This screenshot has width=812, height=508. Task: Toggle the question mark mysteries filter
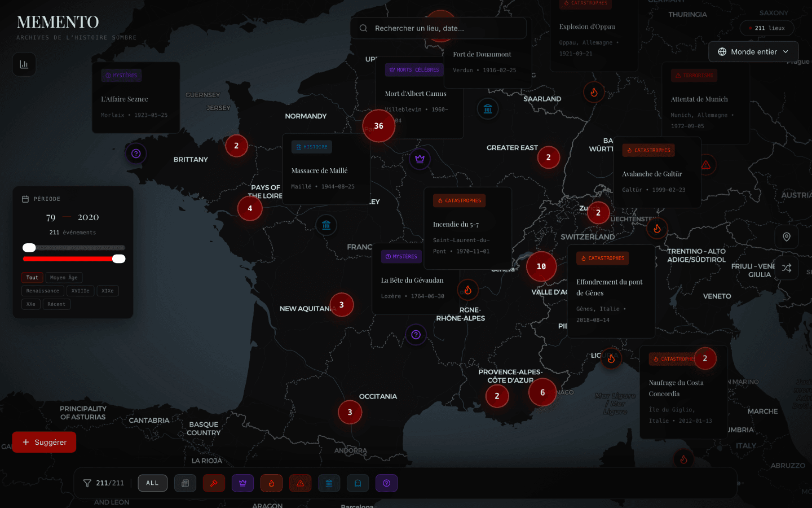point(386,483)
